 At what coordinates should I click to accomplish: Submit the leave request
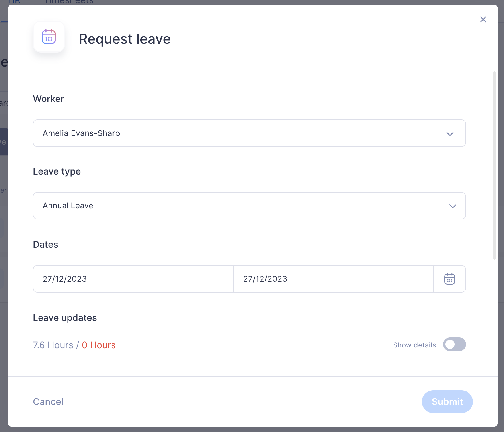[447, 401]
